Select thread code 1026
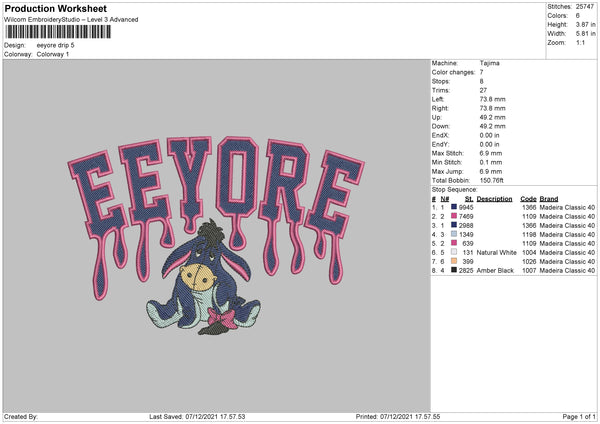This screenshot has height=424, width=600. click(x=529, y=261)
